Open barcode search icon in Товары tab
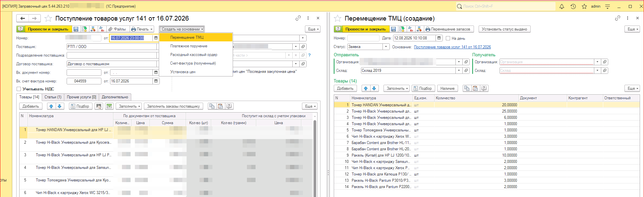The height and width of the screenshot is (197, 644). (98, 106)
